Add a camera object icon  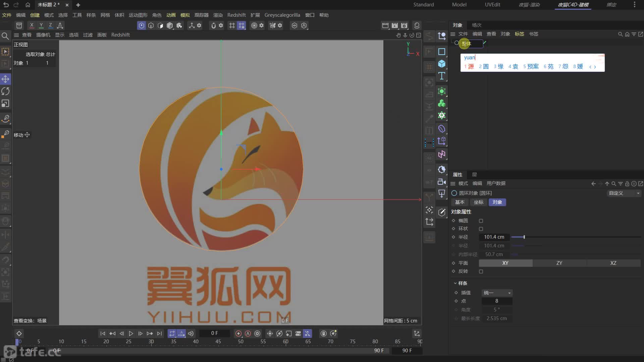click(442, 182)
